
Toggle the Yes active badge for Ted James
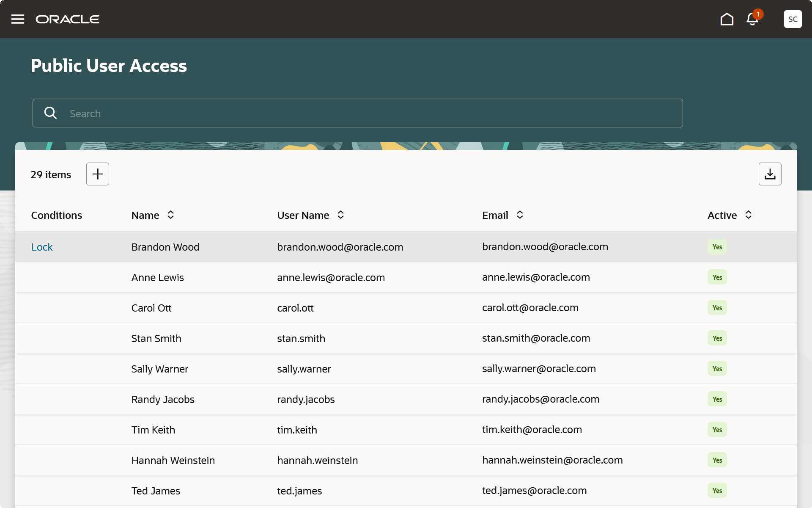[x=717, y=490]
